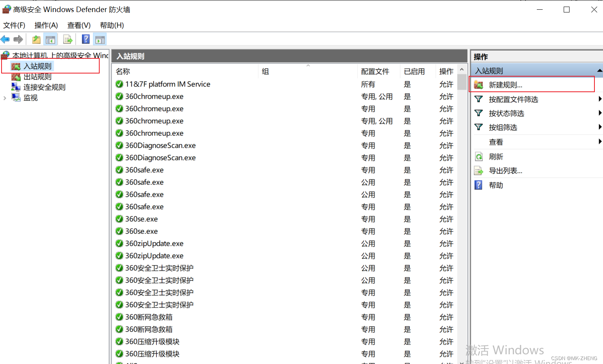Image resolution: width=603 pixels, height=364 pixels.
Task: Click 导出列表... in the actions pane
Action: pyautogui.click(x=505, y=171)
